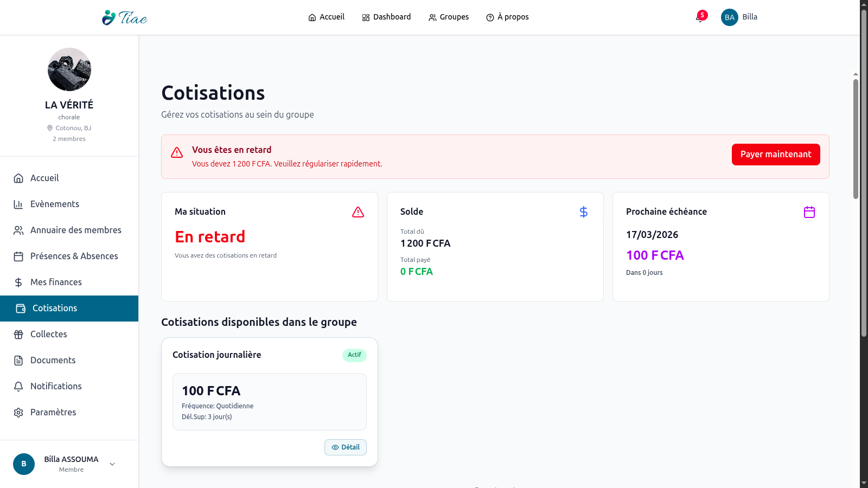Click the dollar icon in Solde card
Viewport: 868px width, 488px height.
pos(584,212)
